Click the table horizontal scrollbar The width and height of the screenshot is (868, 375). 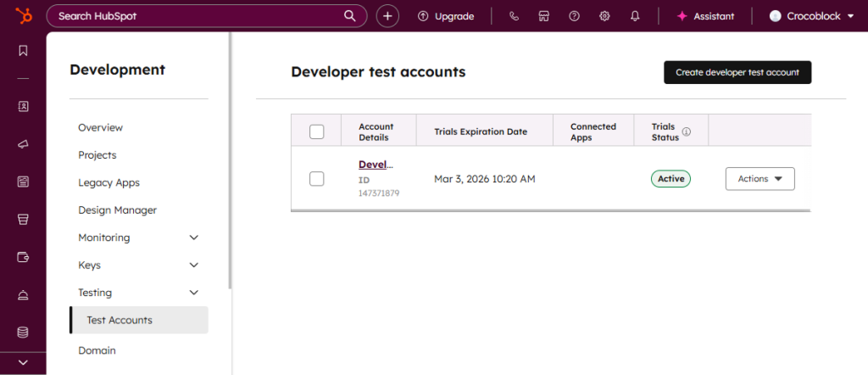click(x=551, y=210)
